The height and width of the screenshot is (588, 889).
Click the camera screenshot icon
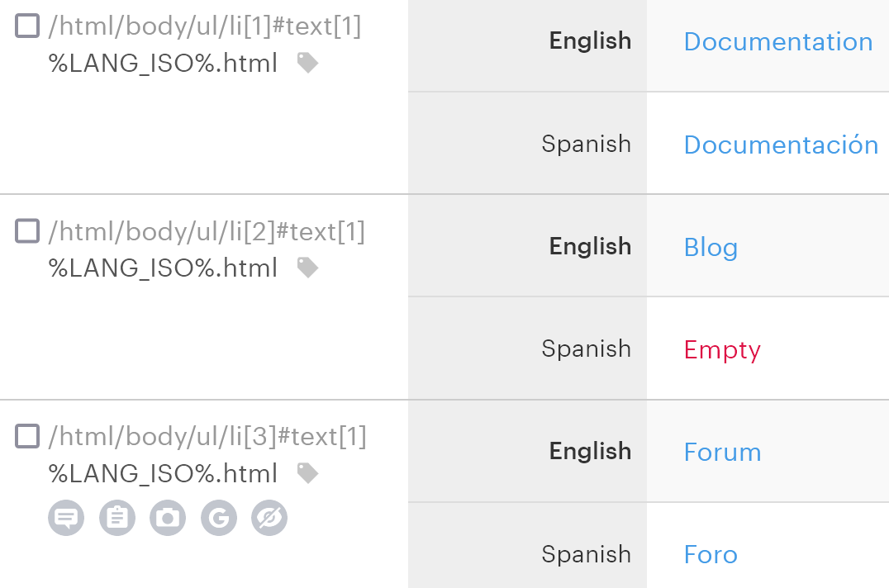[168, 518]
